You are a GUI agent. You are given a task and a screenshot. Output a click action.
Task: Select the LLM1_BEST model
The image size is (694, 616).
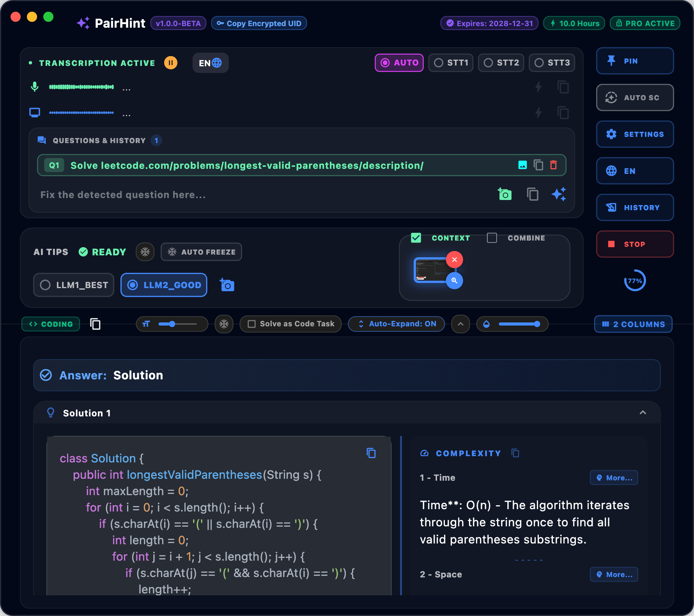(74, 285)
